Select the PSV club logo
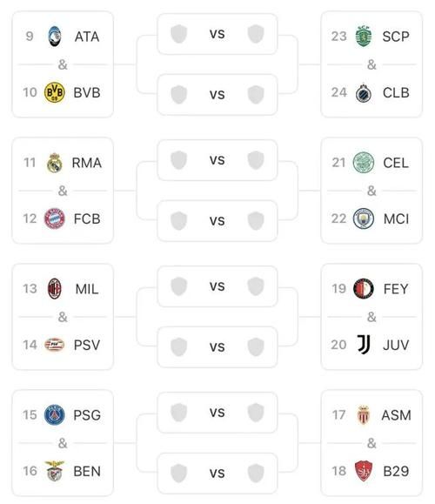Viewport: 435px width, 504px height. click(55, 345)
